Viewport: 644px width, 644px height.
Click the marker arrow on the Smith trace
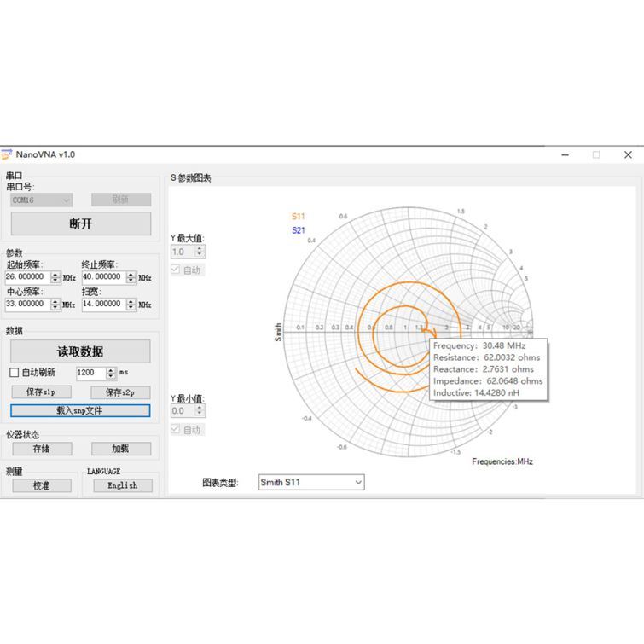pyautogui.click(x=431, y=332)
